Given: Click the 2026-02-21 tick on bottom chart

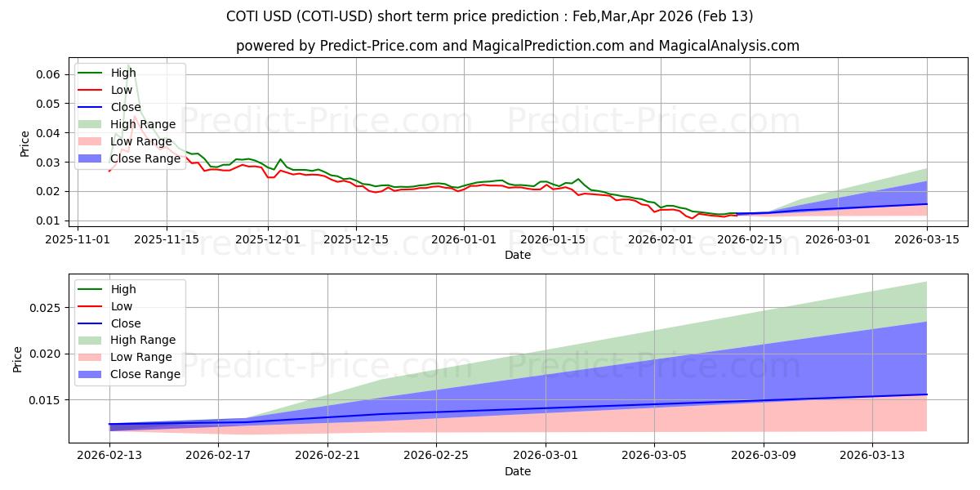Looking at the screenshot, I should tap(327, 456).
